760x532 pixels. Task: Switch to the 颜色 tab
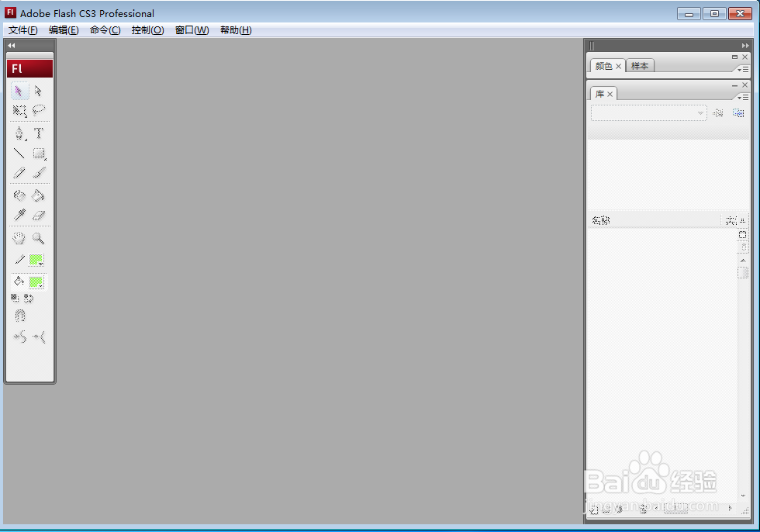(x=603, y=66)
